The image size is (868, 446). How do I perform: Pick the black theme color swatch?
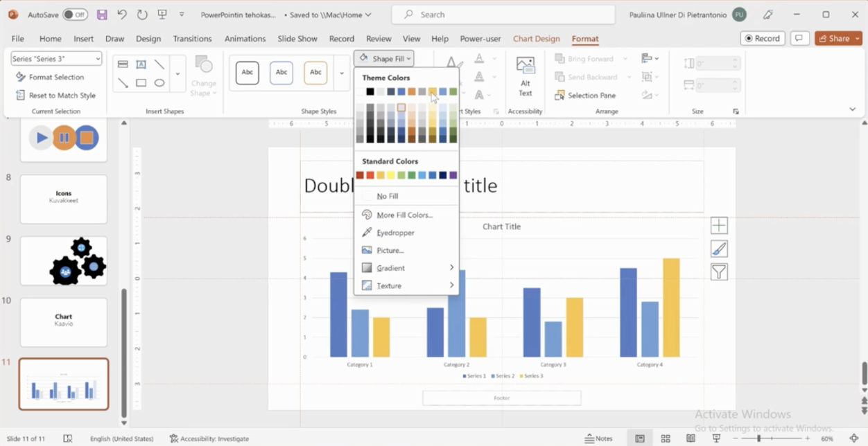[x=370, y=91]
